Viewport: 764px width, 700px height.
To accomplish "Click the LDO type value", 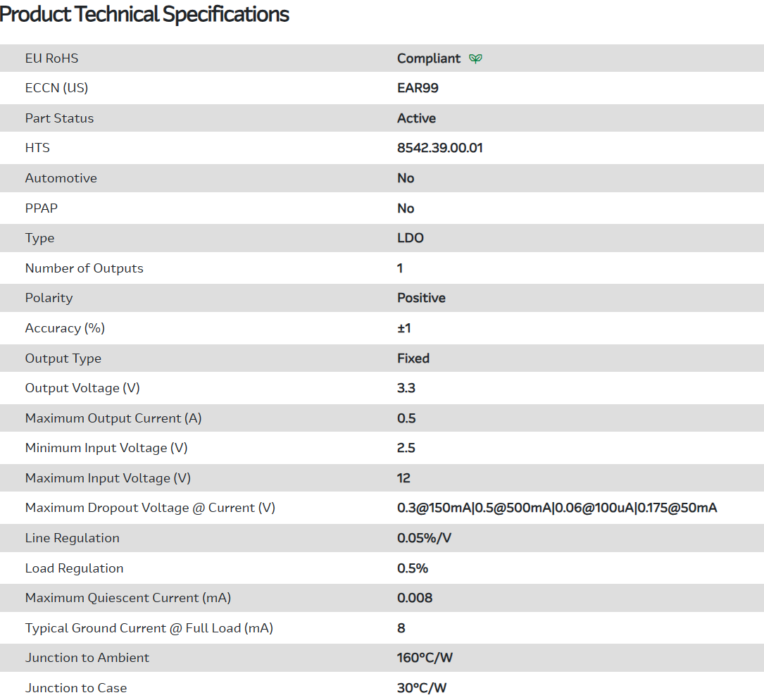I will 410,238.
